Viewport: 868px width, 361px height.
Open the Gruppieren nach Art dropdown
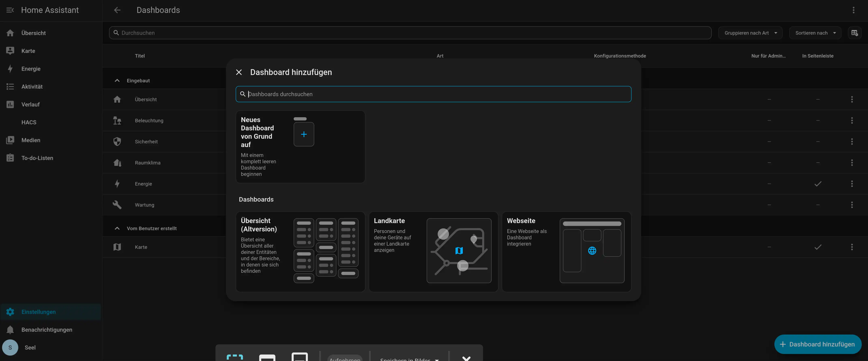750,33
